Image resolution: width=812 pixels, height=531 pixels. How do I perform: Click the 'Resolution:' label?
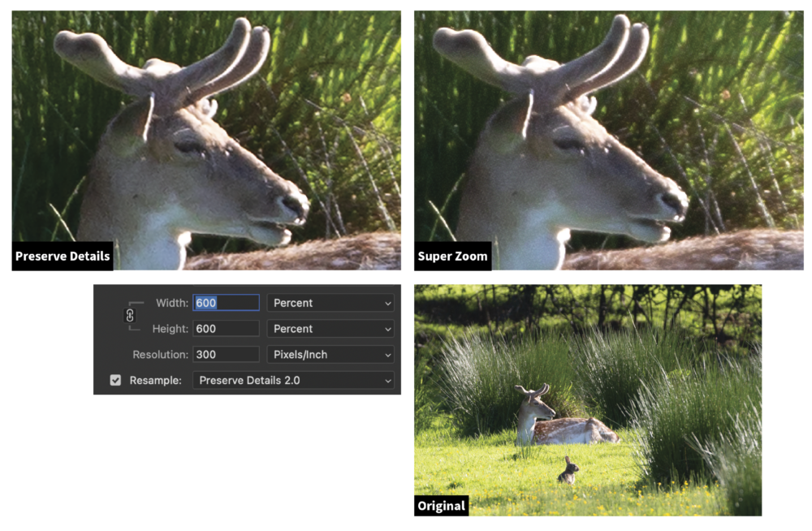[x=161, y=354]
